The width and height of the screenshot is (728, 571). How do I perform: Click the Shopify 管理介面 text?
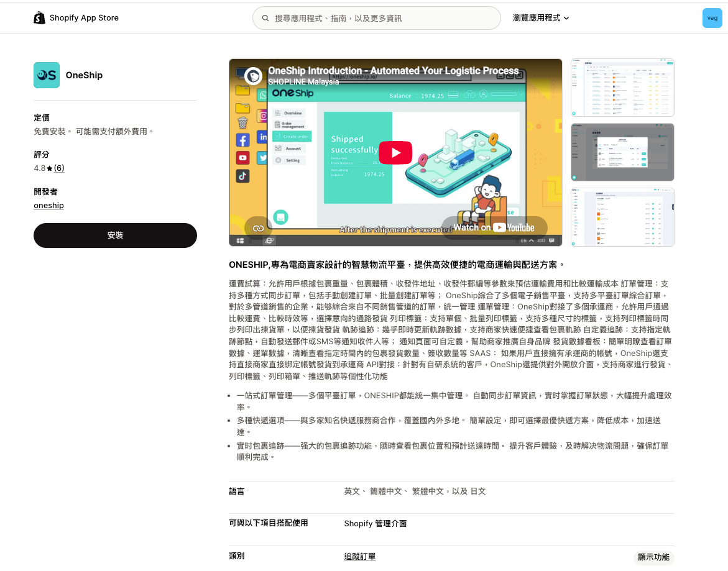pyautogui.click(x=375, y=524)
